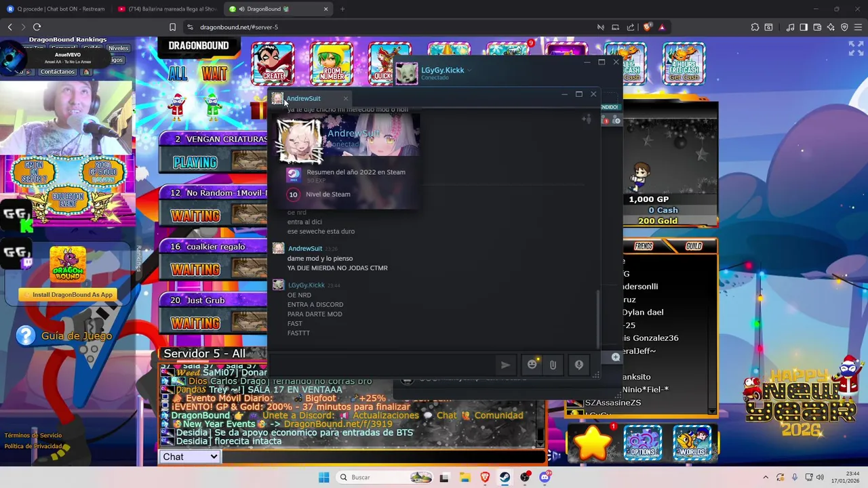Send the Steam chat message arrow

(505, 365)
